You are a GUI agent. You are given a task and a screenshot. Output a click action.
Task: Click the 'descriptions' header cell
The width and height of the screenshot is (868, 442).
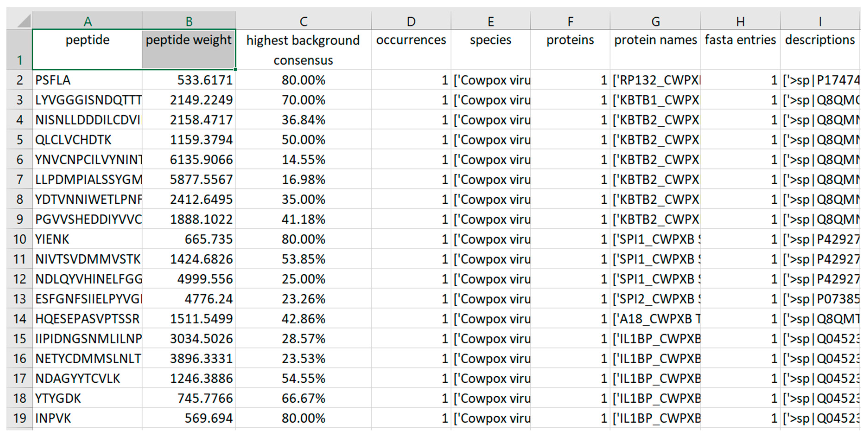(820, 50)
